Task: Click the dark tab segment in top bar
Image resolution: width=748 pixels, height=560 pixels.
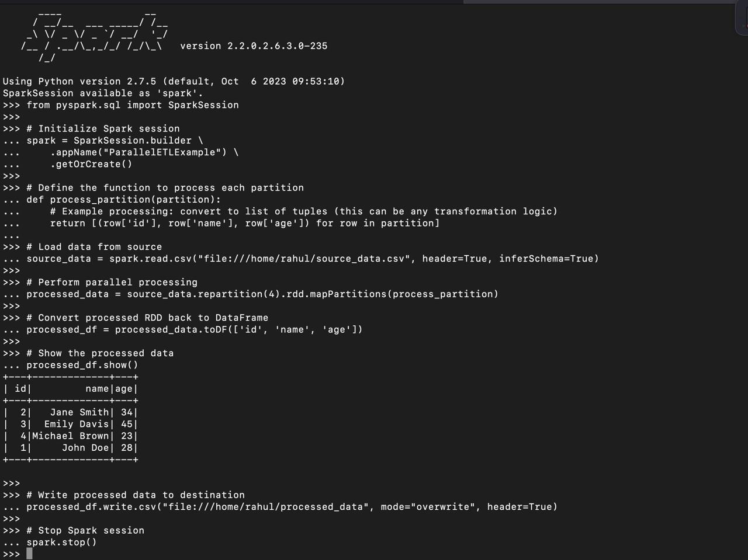Action: coord(231,2)
